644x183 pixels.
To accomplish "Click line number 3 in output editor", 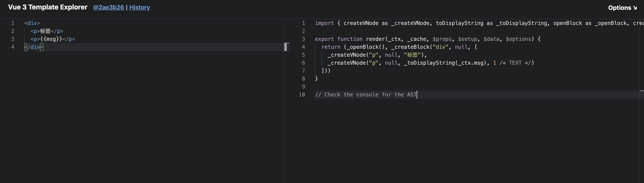I will 303,39.
